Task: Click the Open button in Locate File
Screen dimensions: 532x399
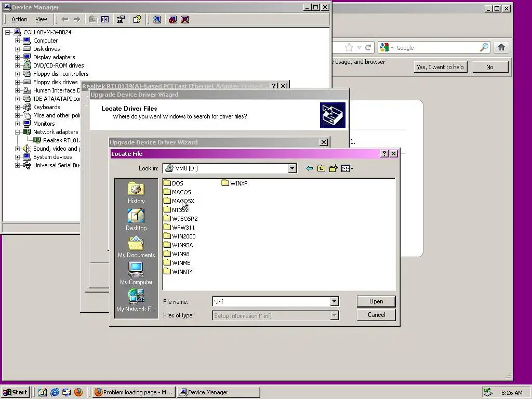Action: [x=376, y=301]
